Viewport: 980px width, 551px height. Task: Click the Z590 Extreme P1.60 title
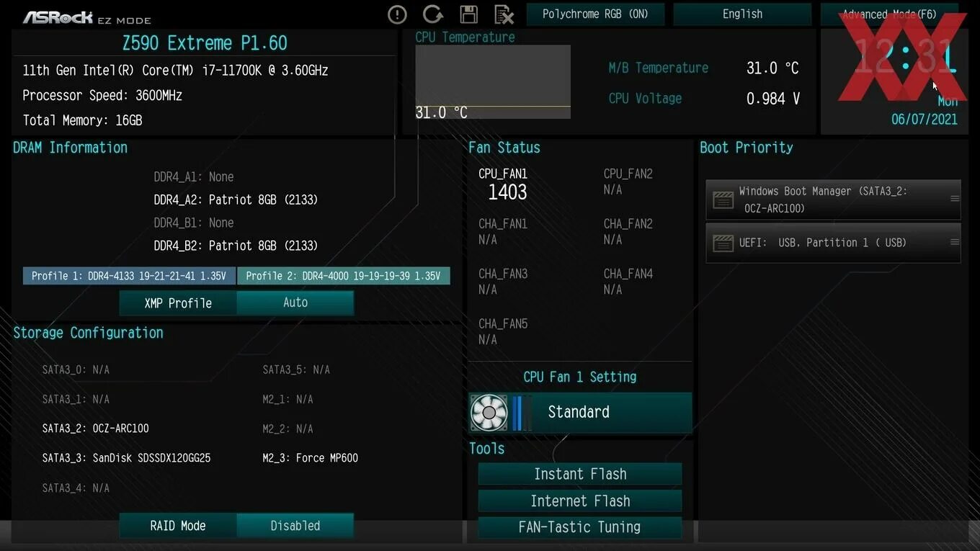[205, 43]
